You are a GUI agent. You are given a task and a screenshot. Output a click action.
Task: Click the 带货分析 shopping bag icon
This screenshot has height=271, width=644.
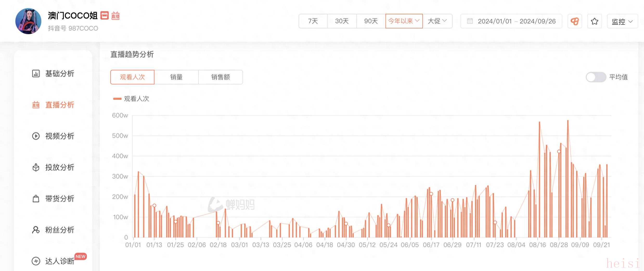[x=36, y=199]
